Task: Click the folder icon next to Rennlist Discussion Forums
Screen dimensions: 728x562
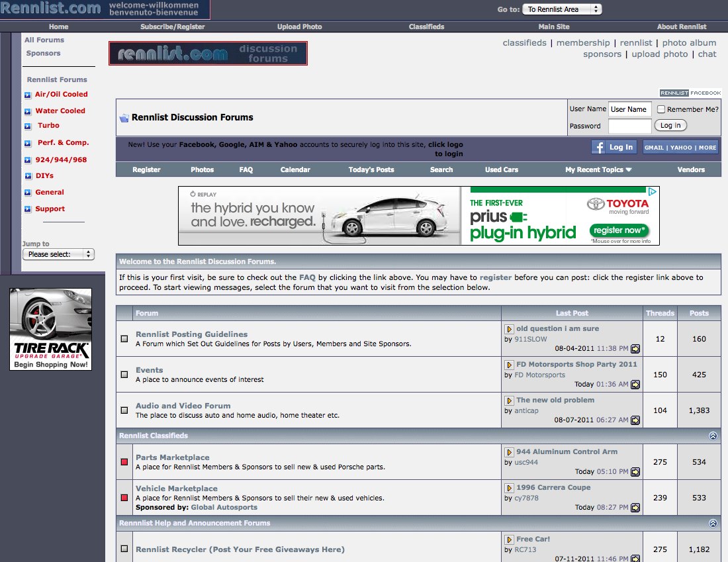Action: click(124, 118)
